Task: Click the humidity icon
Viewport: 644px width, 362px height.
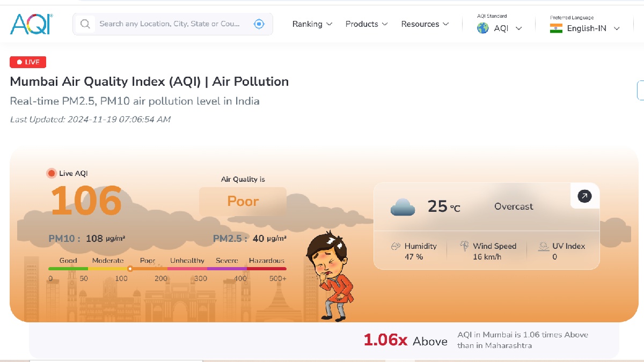Action: [x=396, y=246]
